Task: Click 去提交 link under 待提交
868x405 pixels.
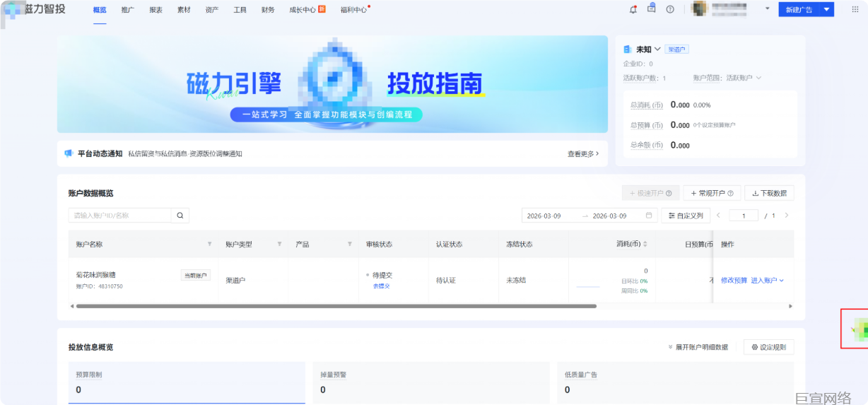Action: 382,286
